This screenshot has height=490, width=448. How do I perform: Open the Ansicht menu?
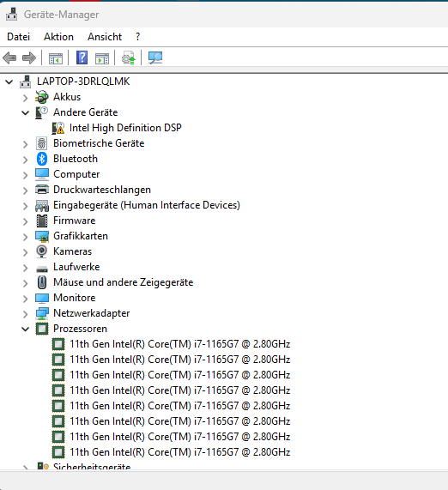coord(105,37)
